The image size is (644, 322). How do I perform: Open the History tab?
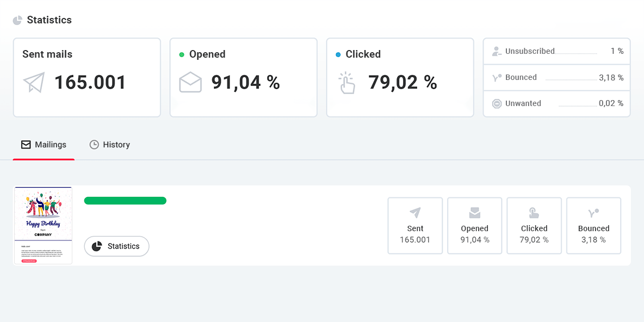pos(110,145)
